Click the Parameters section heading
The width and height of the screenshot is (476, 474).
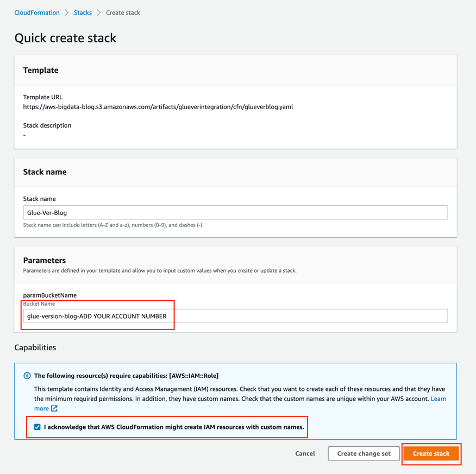click(45, 260)
